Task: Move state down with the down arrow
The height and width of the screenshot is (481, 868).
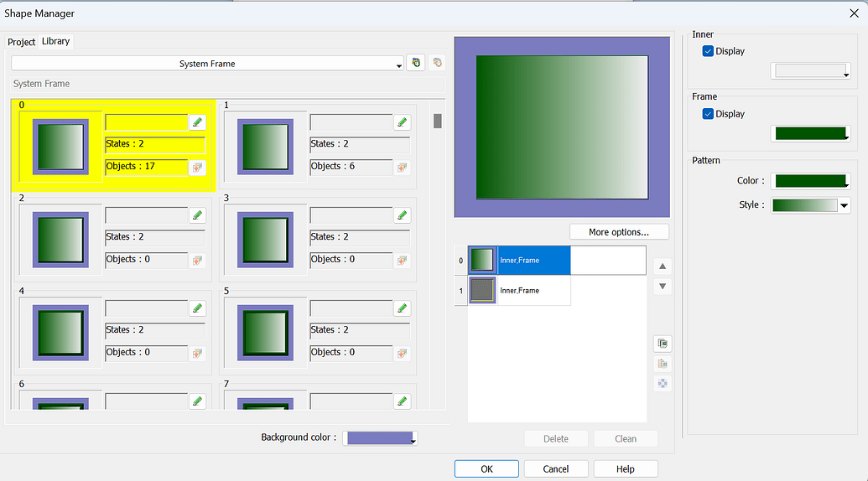Action: click(662, 287)
